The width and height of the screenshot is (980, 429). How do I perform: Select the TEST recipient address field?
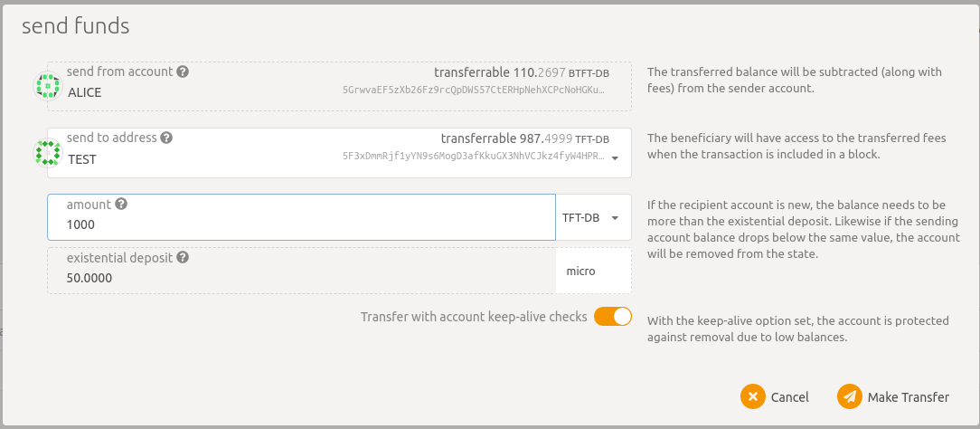pos(339,153)
